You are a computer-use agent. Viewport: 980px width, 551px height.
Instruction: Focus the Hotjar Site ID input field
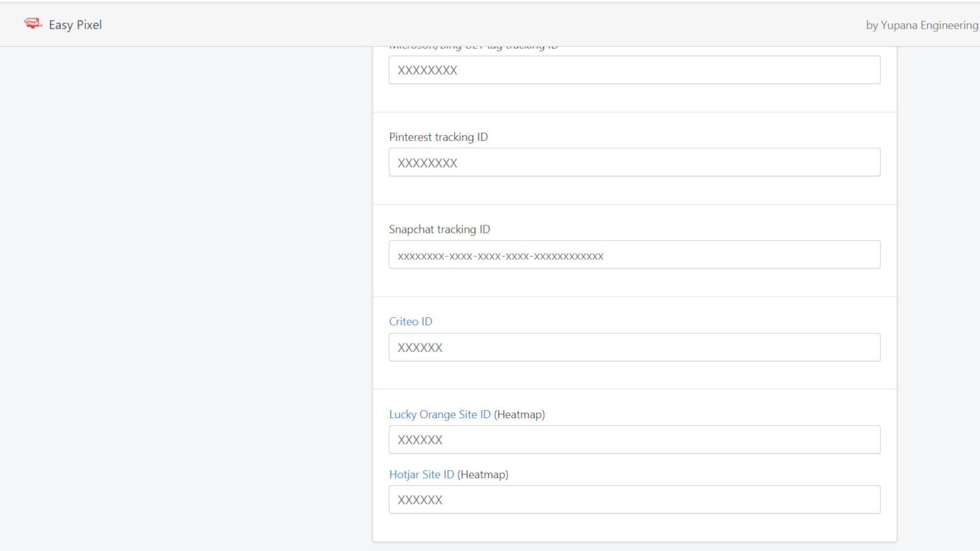click(x=635, y=500)
